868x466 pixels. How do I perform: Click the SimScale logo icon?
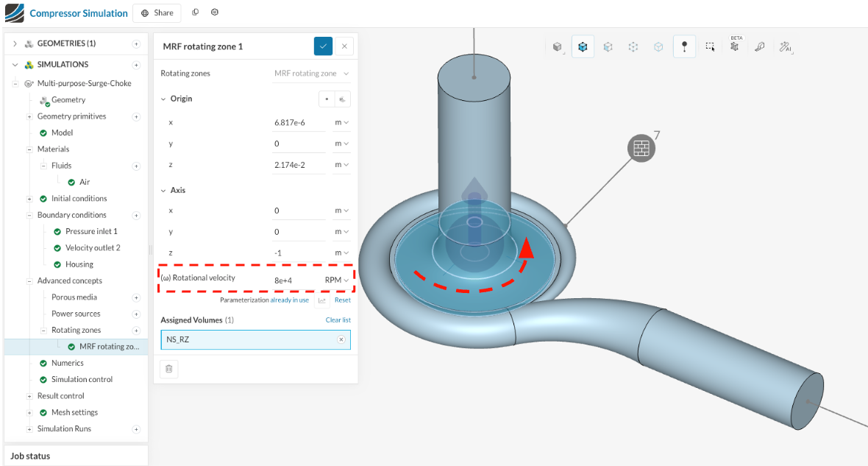pyautogui.click(x=15, y=13)
